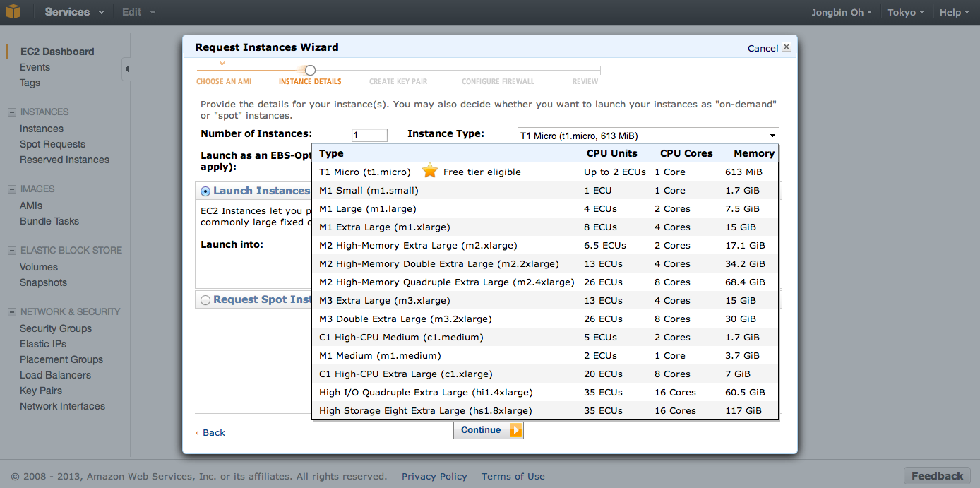Viewport: 980px width, 488px height.
Task: Select M3 Double Extra Large (m3.2xlarge)
Action: click(x=545, y=319)
